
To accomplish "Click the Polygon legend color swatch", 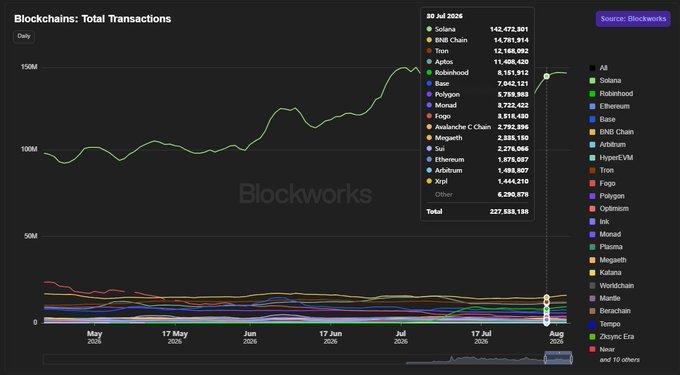I will pyautogui.click(x=592, y=196).
